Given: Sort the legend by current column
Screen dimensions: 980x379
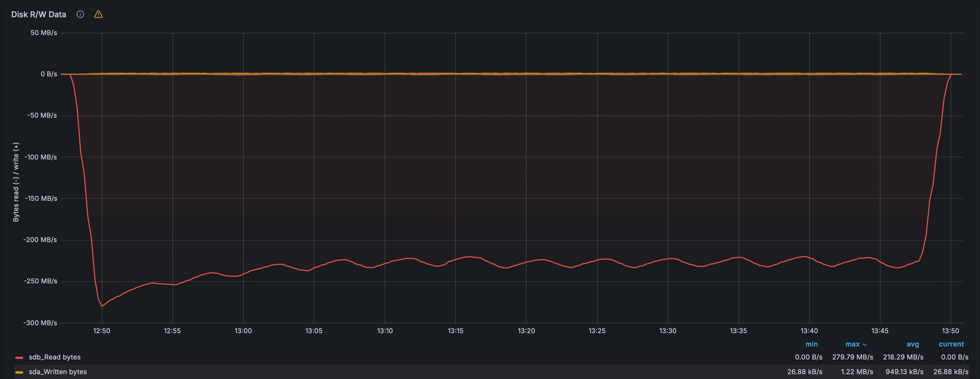Looking at the screenshot, I should pos(951,344).
